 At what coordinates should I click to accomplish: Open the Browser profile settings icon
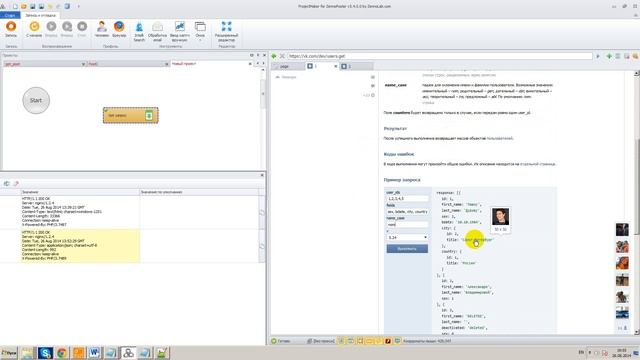[x=119, y=29]
